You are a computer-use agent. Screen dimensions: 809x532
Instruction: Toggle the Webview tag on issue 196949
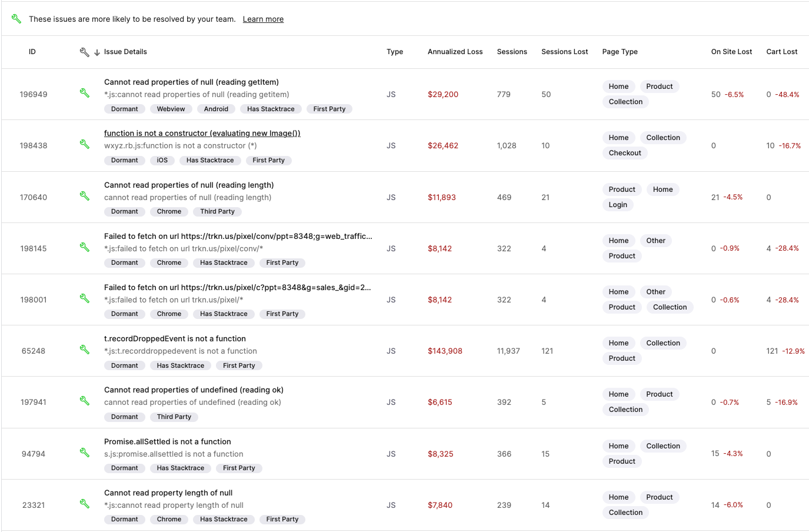coord(171,109)
